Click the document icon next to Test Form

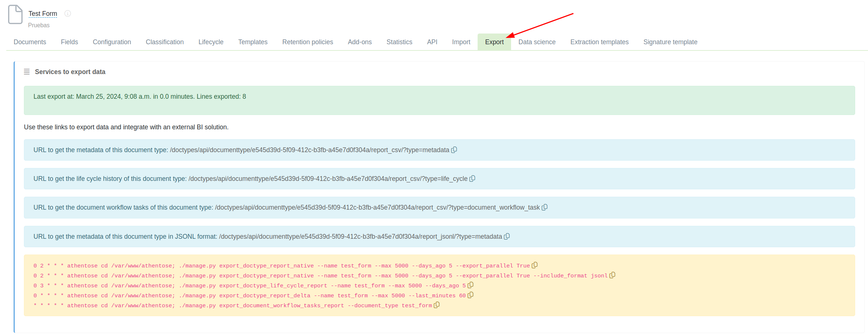tap(15, 15)
